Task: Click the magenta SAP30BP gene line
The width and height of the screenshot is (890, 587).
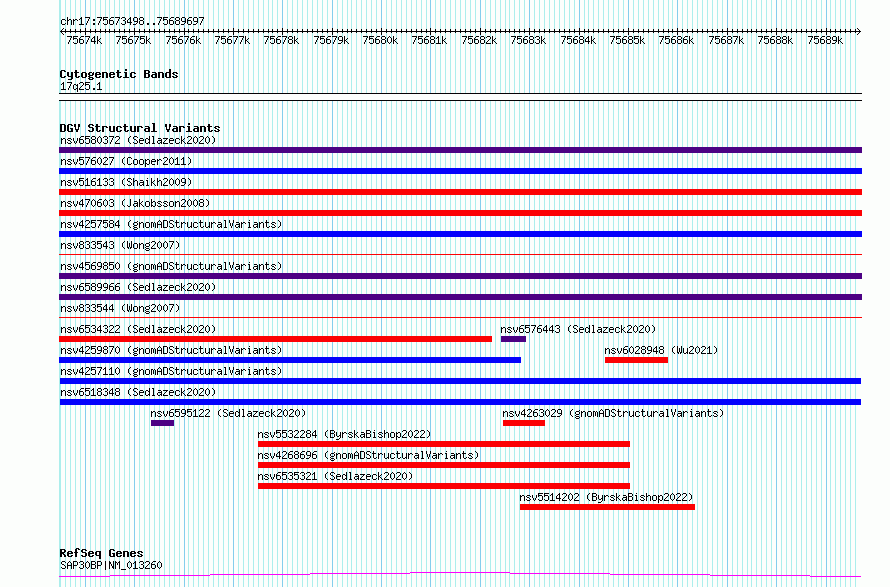Action: tap(460, 575)
